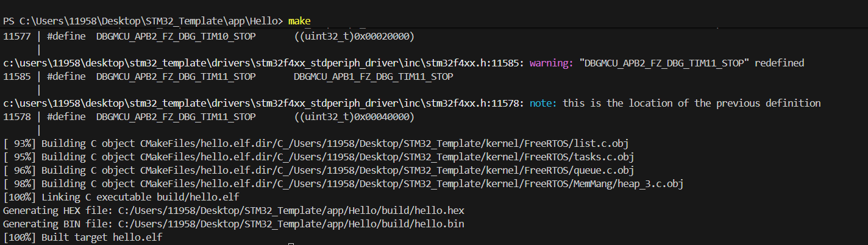Screen dimensions: 868x245
Task: Click the typed make command
Action: point(299,21)
